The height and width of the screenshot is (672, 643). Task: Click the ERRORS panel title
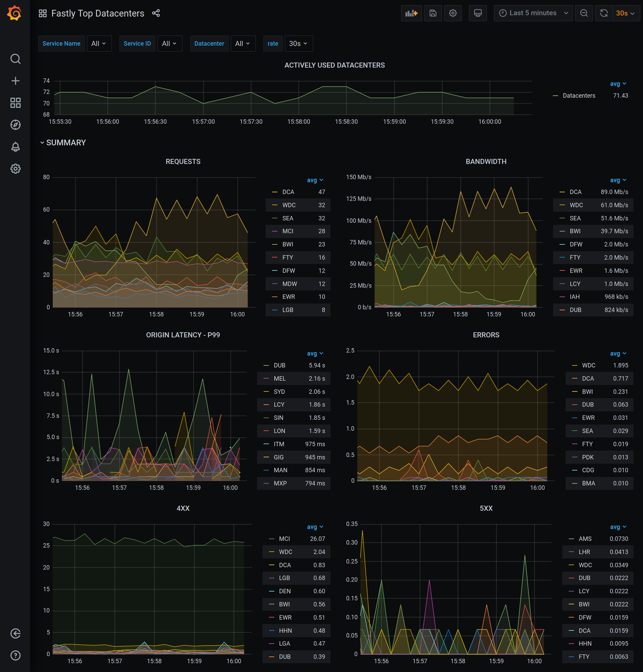[486, 335]
